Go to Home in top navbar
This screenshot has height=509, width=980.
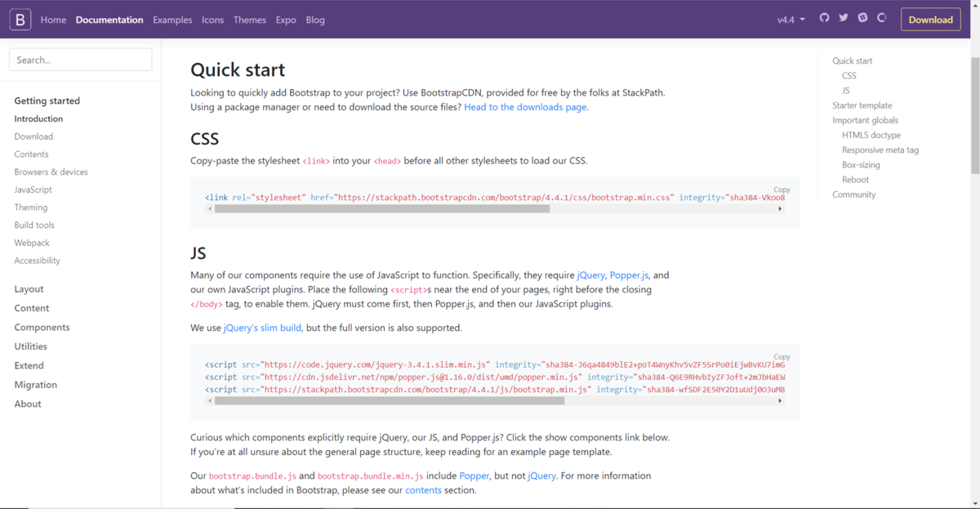click(53, 20)
